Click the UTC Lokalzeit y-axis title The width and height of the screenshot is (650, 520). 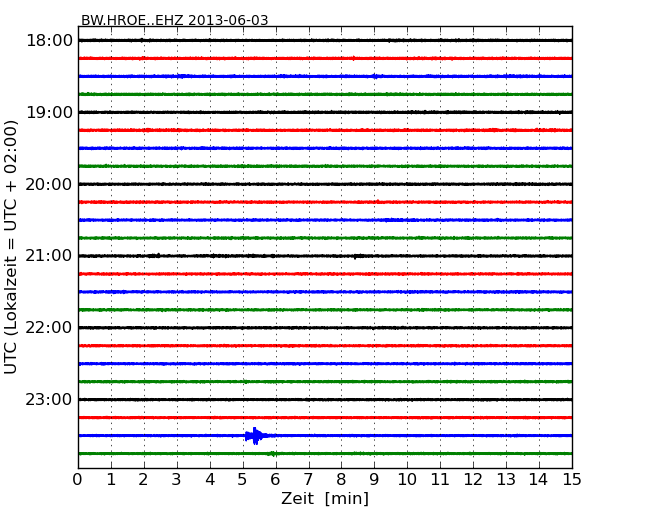10,247
